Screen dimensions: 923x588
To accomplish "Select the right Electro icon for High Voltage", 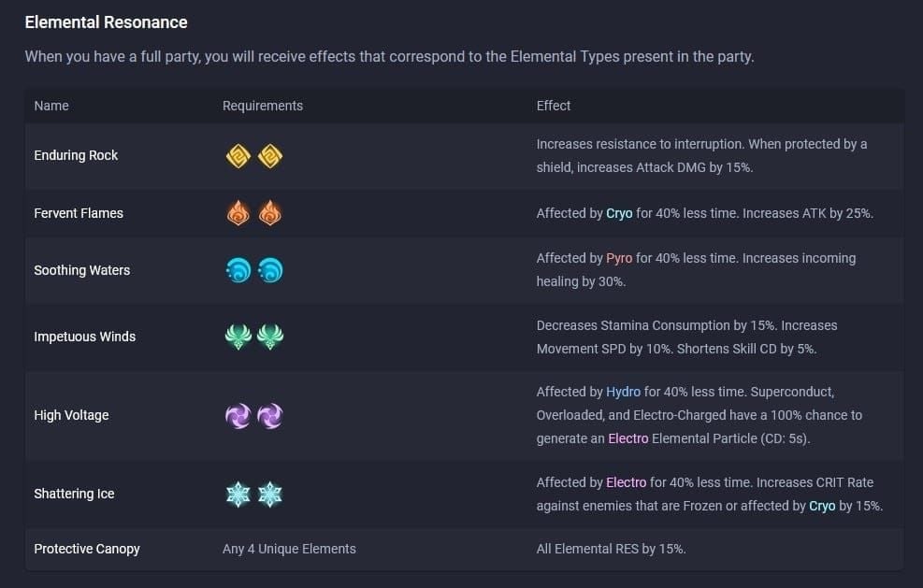I will pos(270,416).
